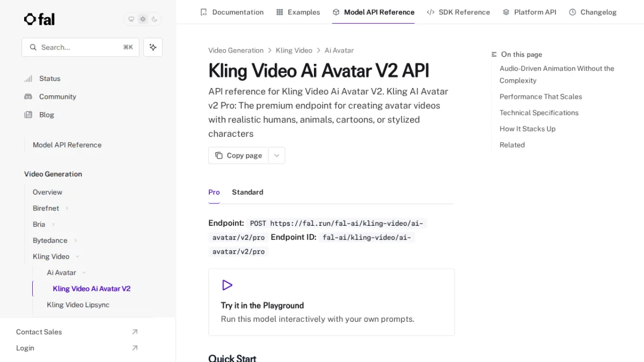Click the SDK Reference code brackets icon
Viewport: 644px width, 362px height.
430,12
